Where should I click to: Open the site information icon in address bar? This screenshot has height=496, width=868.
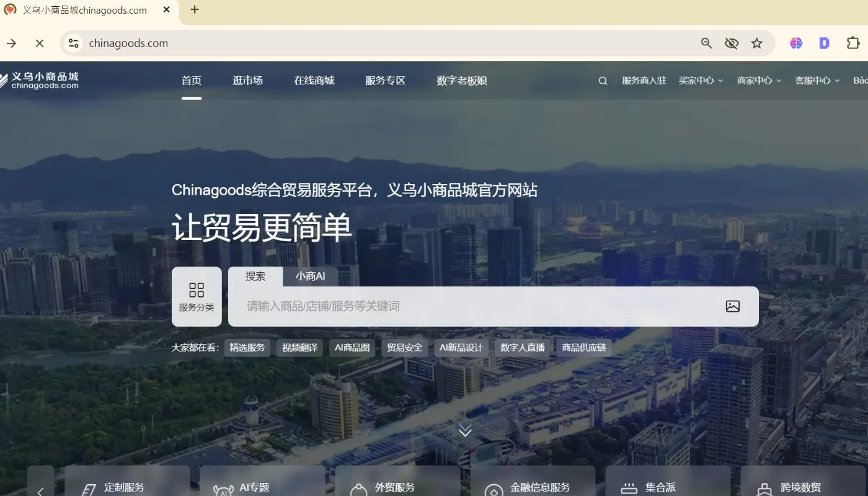click(x=74, y=43)
